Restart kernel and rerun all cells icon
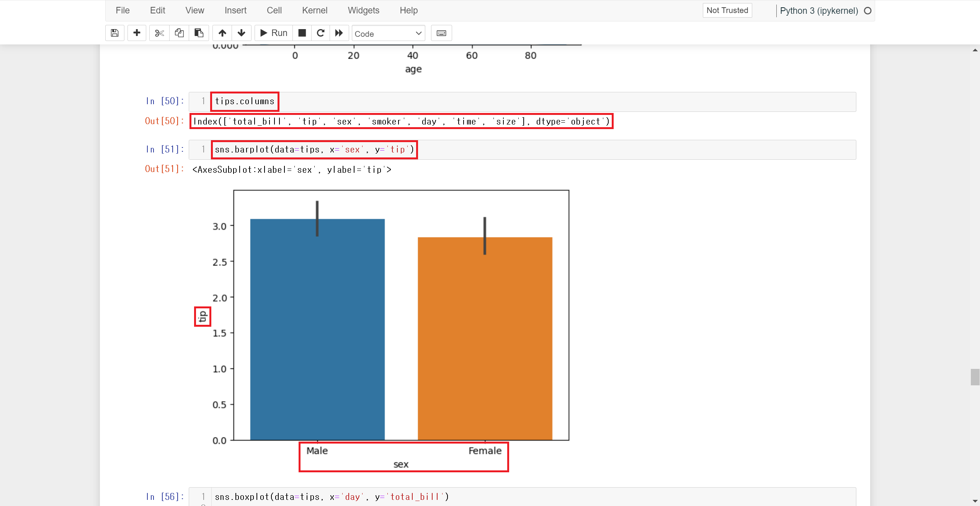This screenshot has width=980, height=506. coord(339,33)
